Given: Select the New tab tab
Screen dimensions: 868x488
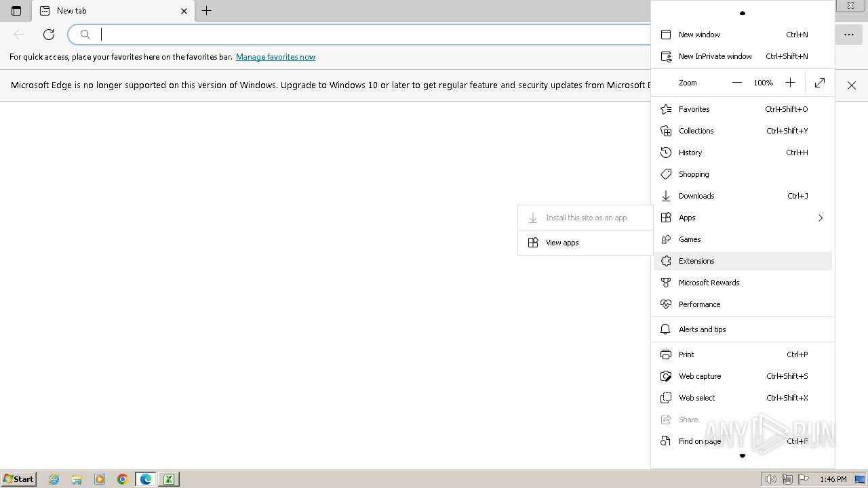Looking at the screenshot, I should [113, 11].
